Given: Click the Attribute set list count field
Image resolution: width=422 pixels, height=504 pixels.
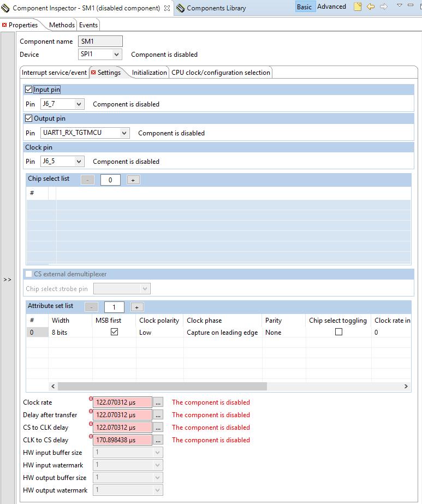Looking at the screenshot, I should 114,307.
